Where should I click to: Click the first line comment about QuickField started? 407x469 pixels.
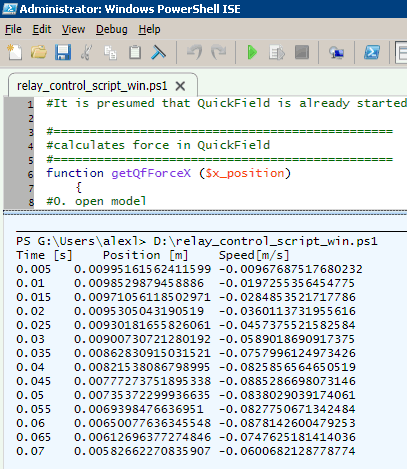tap(227, 103)
